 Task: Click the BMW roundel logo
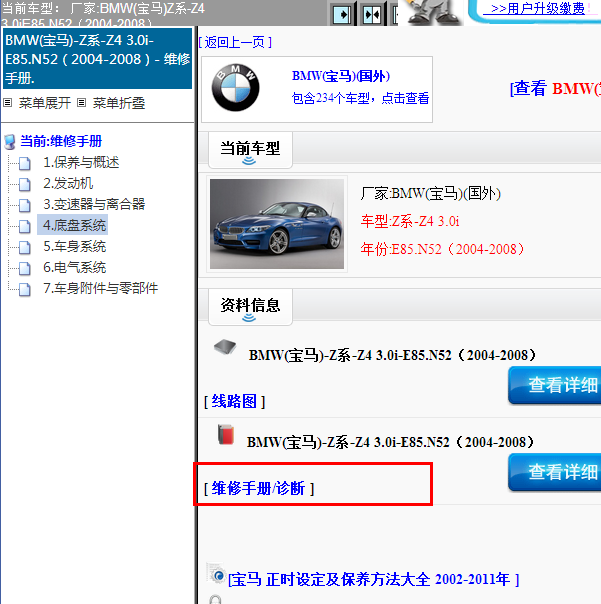point(235,87)
